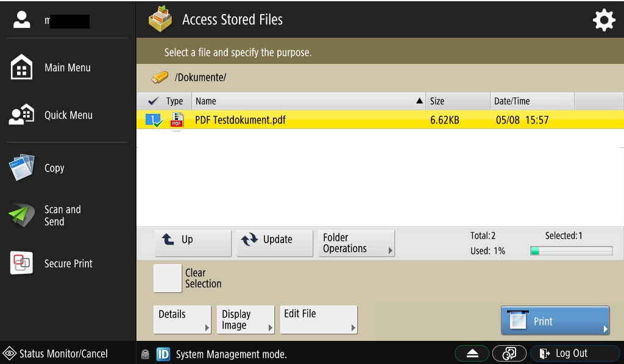Viewport: 624px width, 364px height.
Task: Launch the Copy function icon
Action: pyautogui.click(x=22, y=168)
